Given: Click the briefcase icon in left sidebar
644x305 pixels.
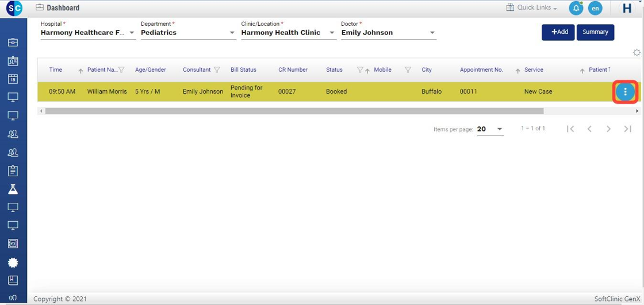Looking at the screenshot, I should pos(13,42).
